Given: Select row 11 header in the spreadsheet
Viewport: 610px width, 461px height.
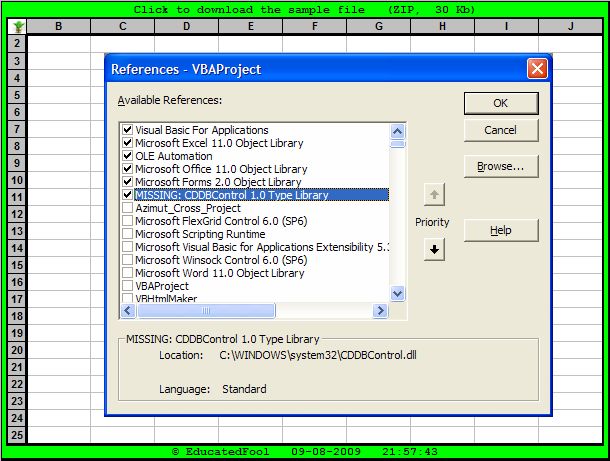Looking at the screenshot, I should tap(17, 197).
